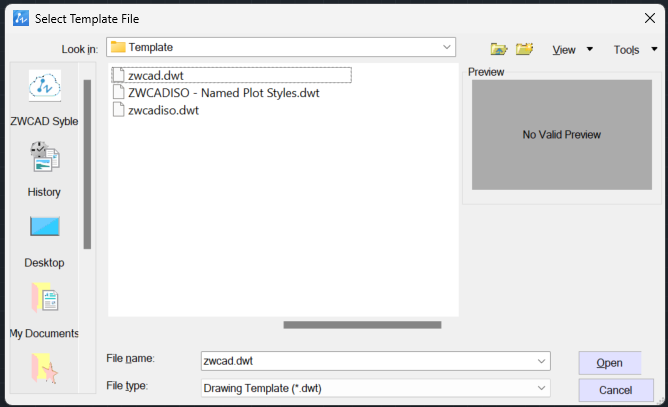The width and height of the screenshot is (668, 407).
Task: Click the View dropdown arrow
Action: (590, 49)
